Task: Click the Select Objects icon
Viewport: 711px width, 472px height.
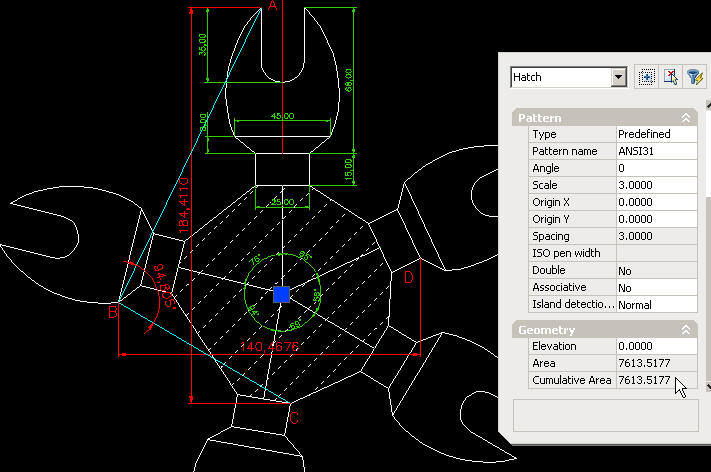Action: coord(671,77)
